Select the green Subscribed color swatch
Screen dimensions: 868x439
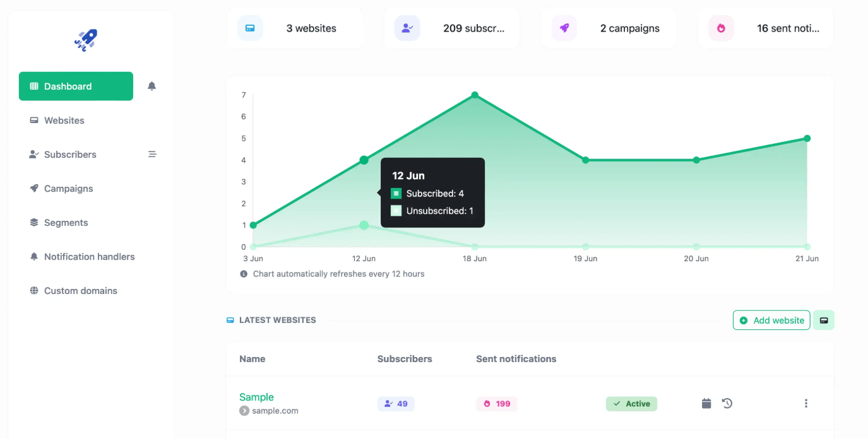click(x=396, y=193)
